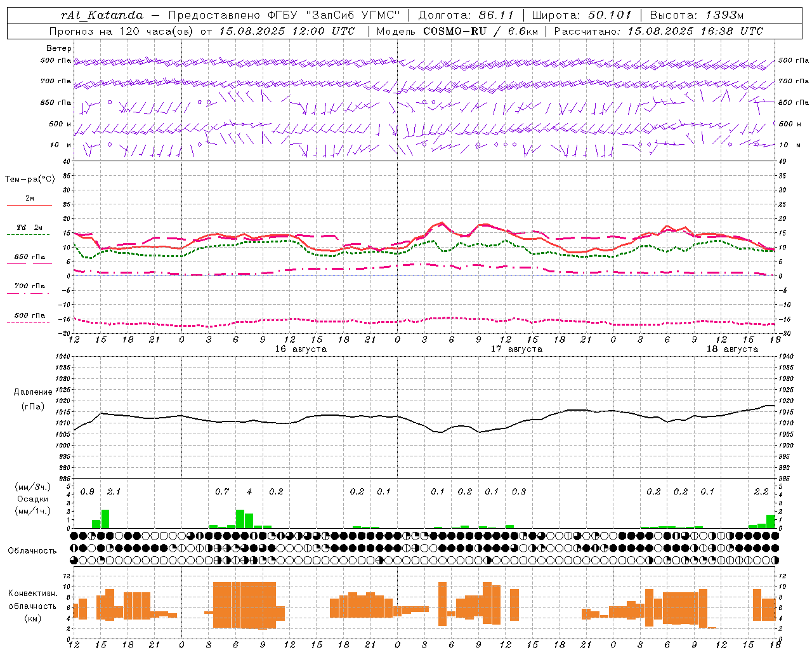Click the '(км)' convective cloud unit label

tap(33, 618)
